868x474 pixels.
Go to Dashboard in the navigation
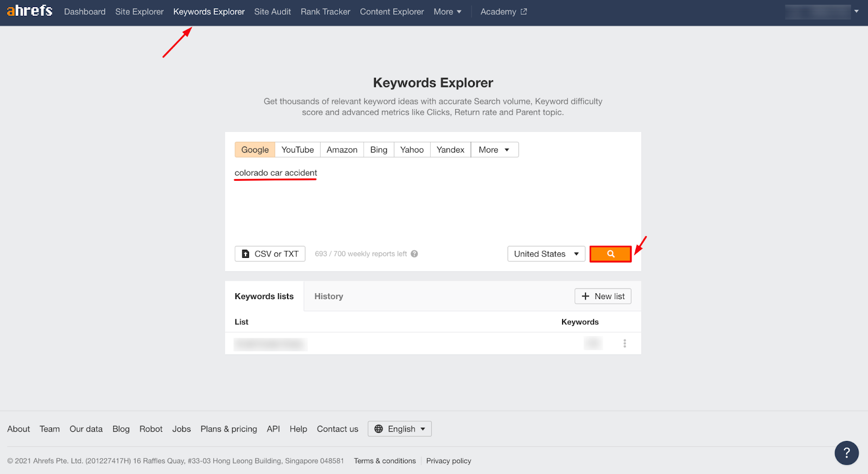click(x=85, y=11)
